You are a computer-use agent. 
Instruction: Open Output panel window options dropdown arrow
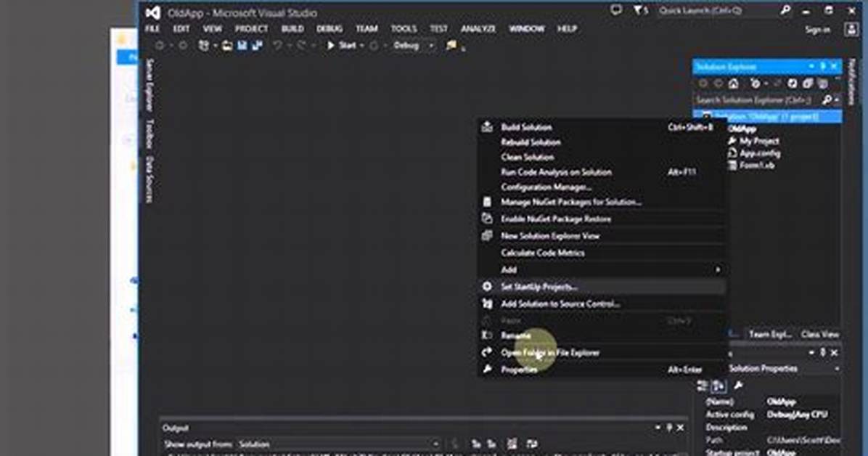657,428
